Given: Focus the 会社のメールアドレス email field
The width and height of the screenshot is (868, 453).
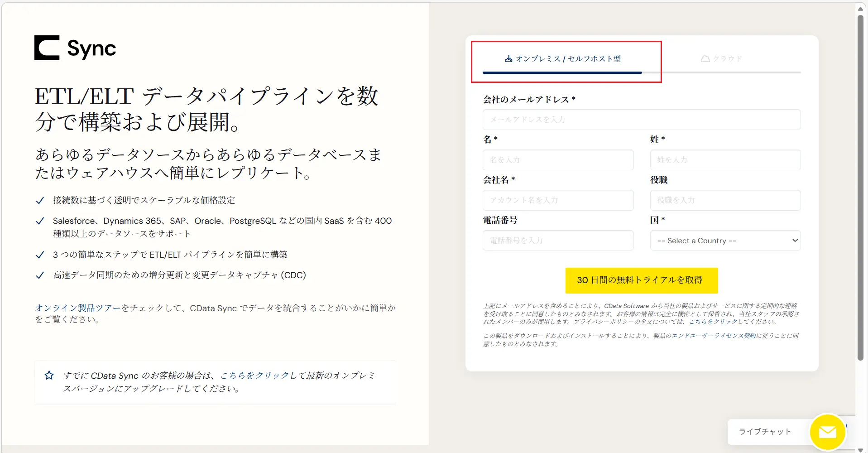Looking at the screenshot, I should (642, 120).
